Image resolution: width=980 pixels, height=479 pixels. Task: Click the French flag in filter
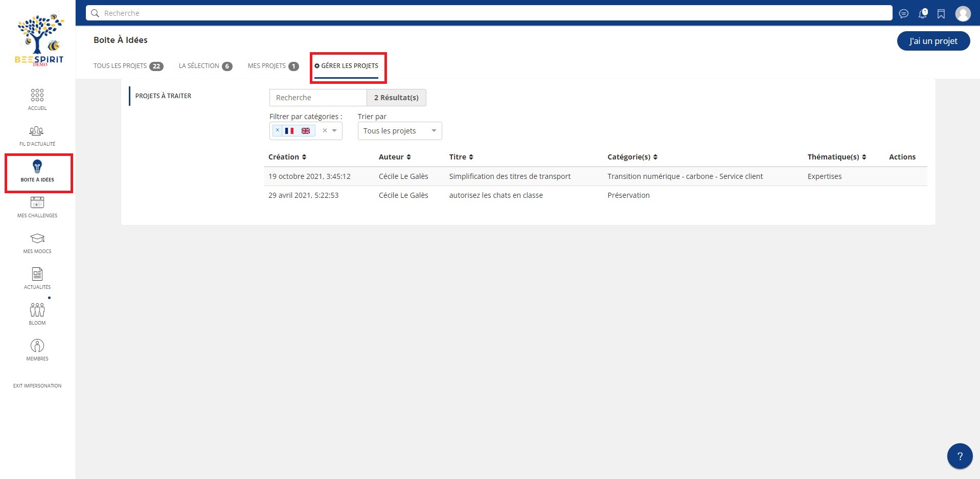coord(289,131)
